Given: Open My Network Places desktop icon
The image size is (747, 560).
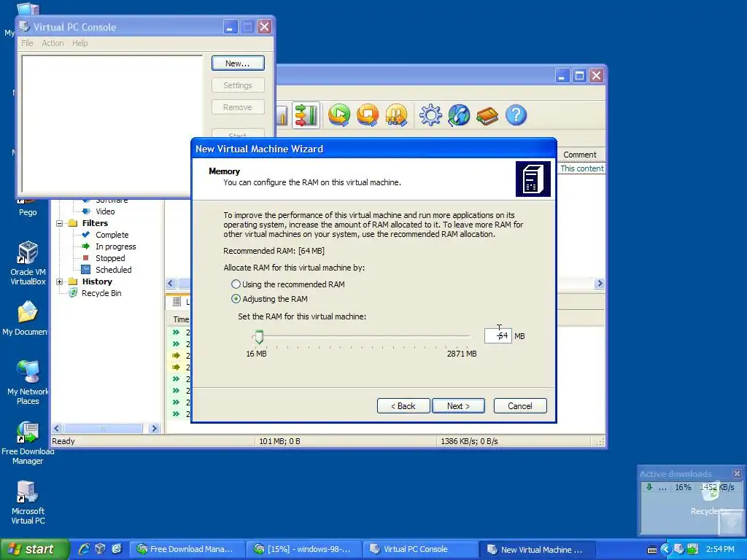Looking at the screenshot, I should (28, 382).
